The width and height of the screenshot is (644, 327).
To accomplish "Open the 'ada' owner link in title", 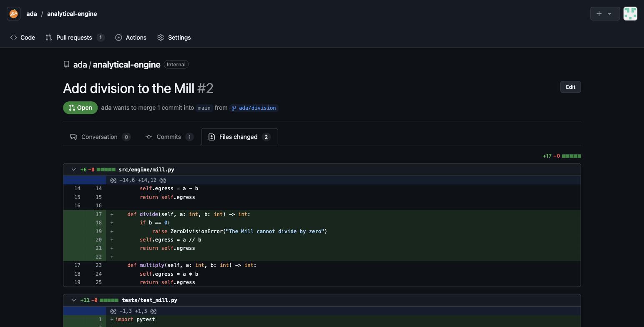I will coord(80,65).
